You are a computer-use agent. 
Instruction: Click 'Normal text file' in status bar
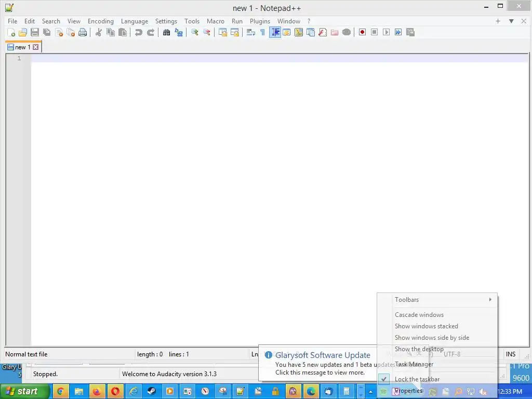click(x=26, y=354)
